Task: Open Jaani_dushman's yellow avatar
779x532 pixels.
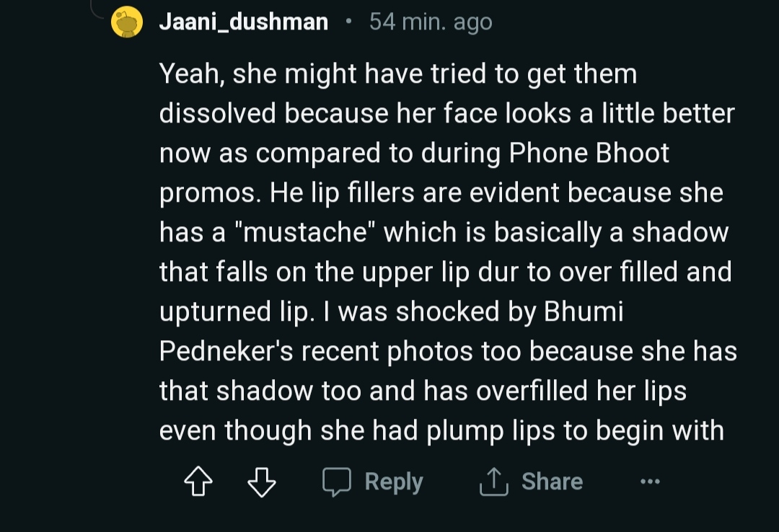Action: (x=128, y=22)
